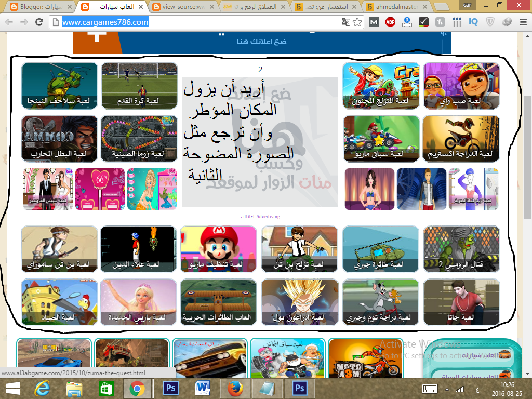Open the Alexa traffic extension icon
Viewport: 532px width, 399px height.
(x=407, y=22)
